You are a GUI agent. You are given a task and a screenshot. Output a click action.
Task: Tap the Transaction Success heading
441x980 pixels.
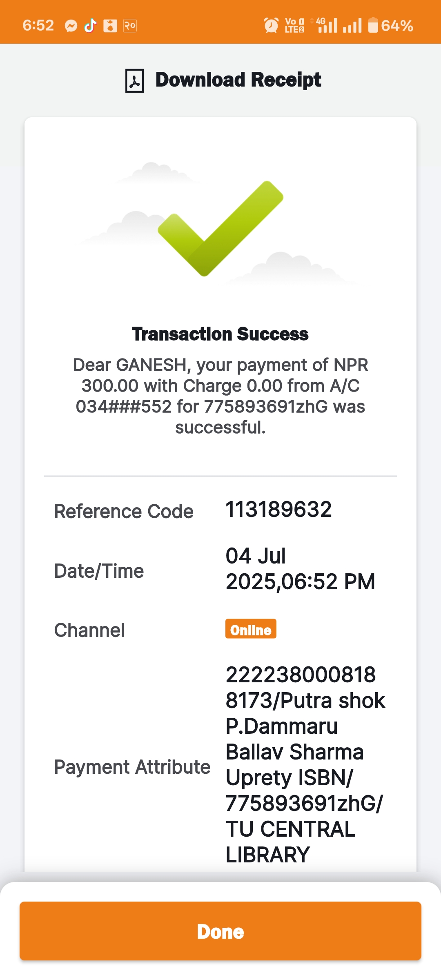tap(220, 334)
